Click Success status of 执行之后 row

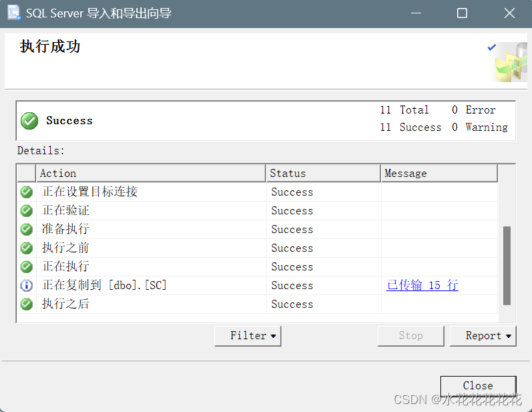click(x=292, y=304)
